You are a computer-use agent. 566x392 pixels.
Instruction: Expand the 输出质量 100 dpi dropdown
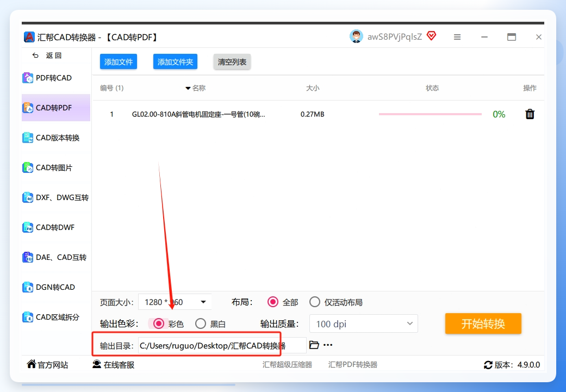(x=364, y=324)
